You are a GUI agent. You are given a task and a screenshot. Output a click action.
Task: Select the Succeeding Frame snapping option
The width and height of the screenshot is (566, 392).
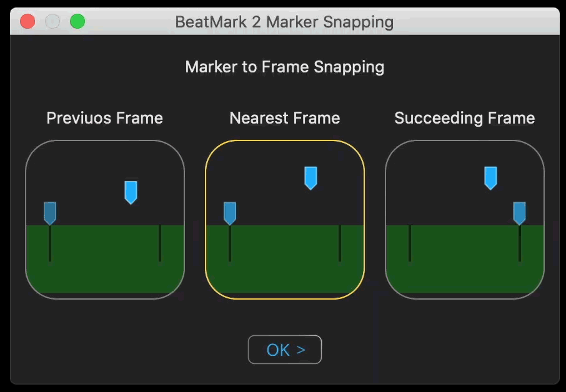(465, 220)
